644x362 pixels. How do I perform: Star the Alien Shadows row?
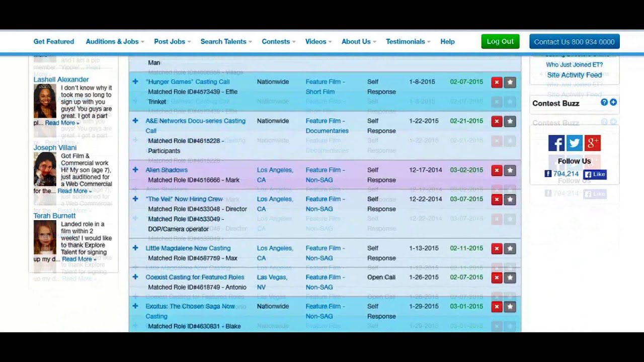pos(510,170)
